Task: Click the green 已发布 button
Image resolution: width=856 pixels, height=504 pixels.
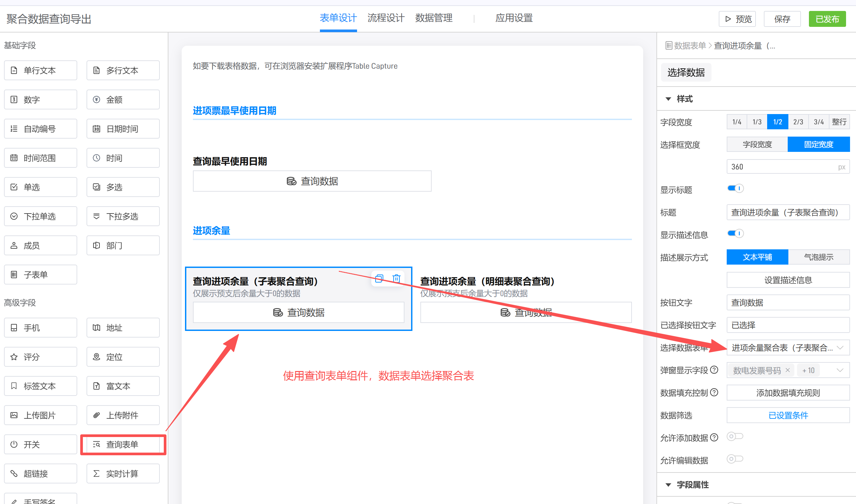Action: click(x=827, y=19)
